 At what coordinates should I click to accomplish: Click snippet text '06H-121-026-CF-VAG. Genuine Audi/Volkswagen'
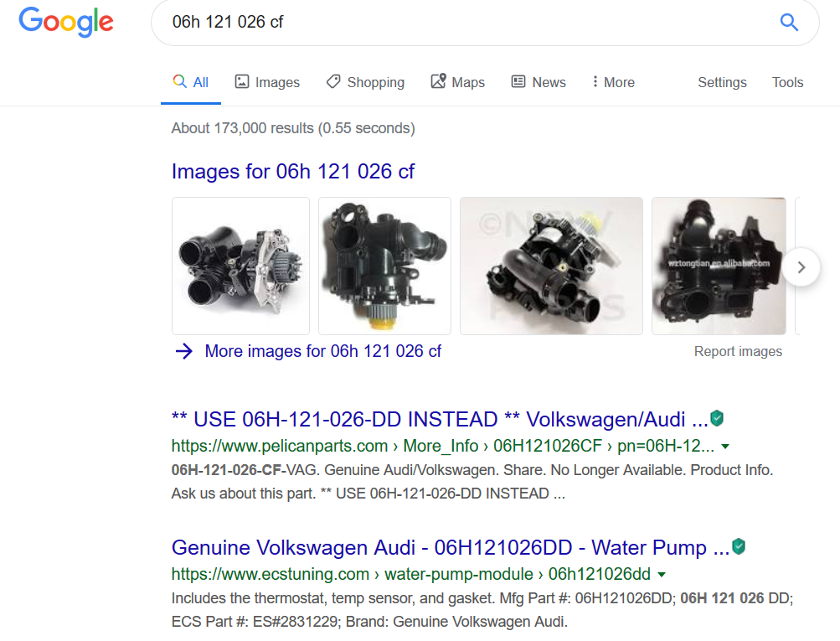pyautogui.click(x=335, y=470)
